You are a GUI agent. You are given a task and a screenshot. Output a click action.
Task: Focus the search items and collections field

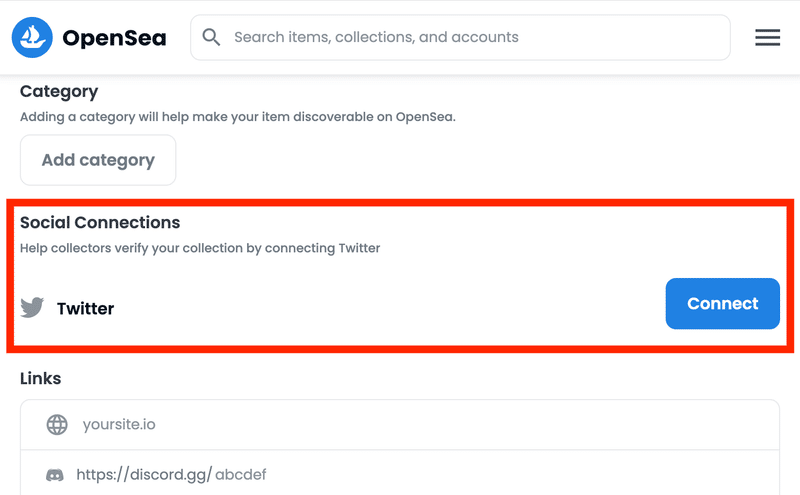tap(460, 37)
